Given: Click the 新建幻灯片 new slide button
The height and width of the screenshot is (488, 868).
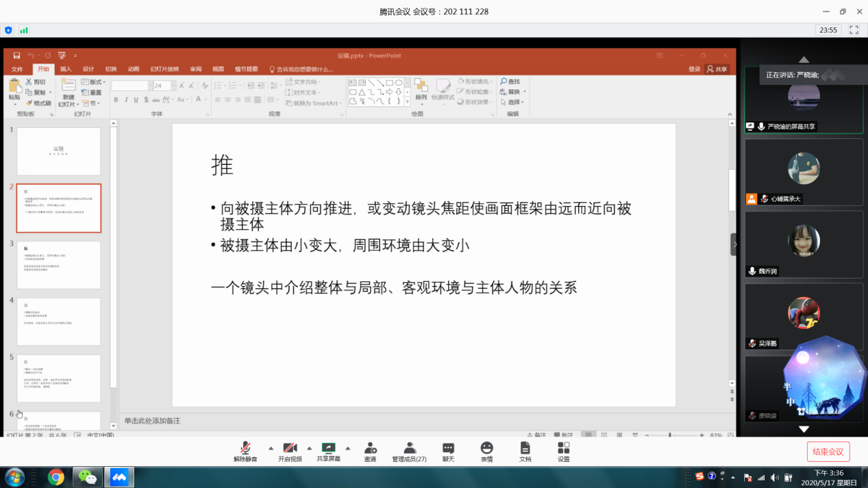Looking at the screenshot, I should [x=67, y=92].
